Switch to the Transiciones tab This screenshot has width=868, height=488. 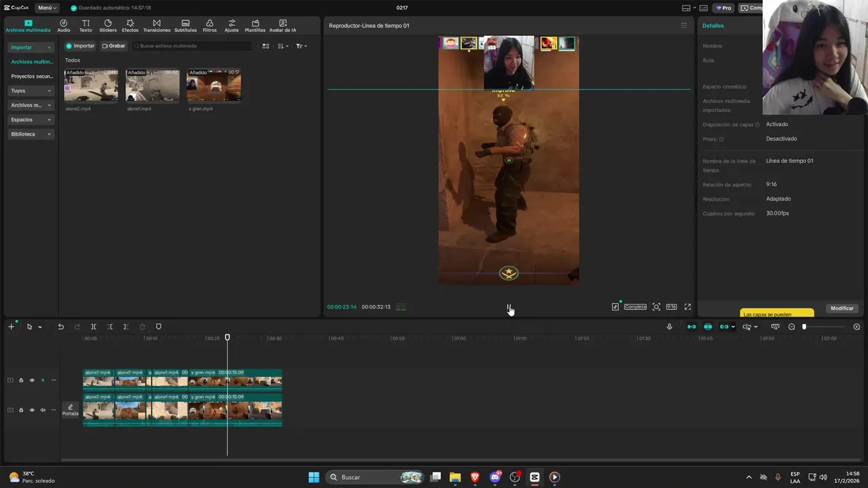point(157,26)
